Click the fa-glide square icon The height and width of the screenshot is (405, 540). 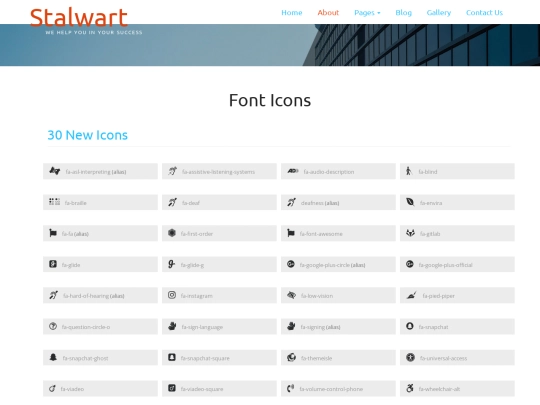point(53,264)
